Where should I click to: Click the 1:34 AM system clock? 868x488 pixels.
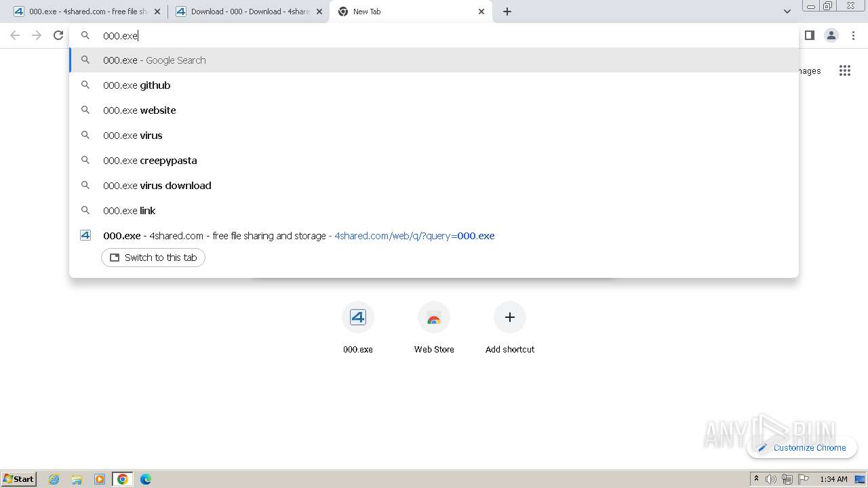tap(833, 479)
